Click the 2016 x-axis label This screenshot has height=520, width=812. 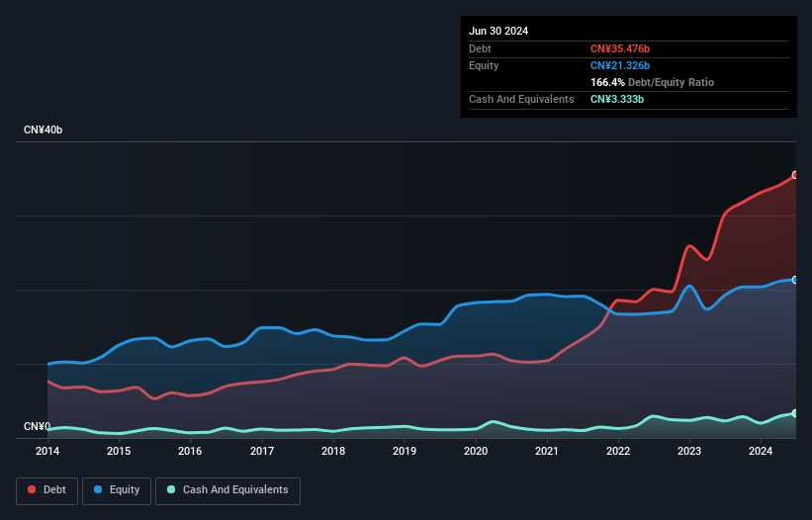point(190,451)
